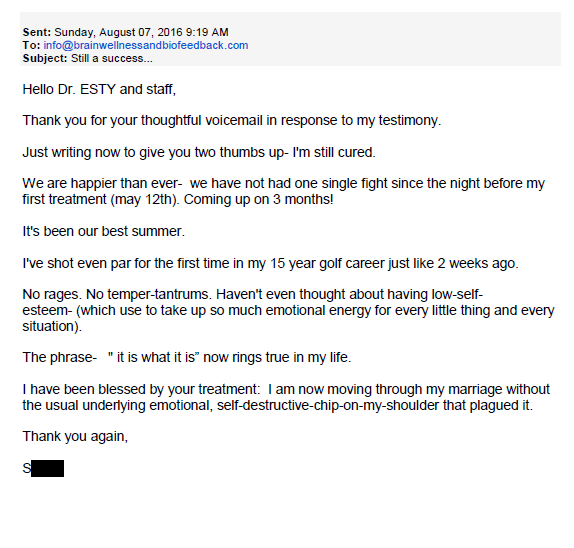Screen dimensions: 574x548
Task: Click the greeting "Hello Dr. ESTY and staff,"
Action: tap(99, 89)
